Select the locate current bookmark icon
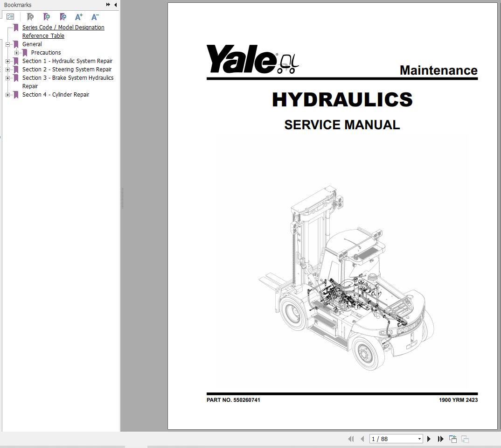501x448 pixels. [63, 17]
